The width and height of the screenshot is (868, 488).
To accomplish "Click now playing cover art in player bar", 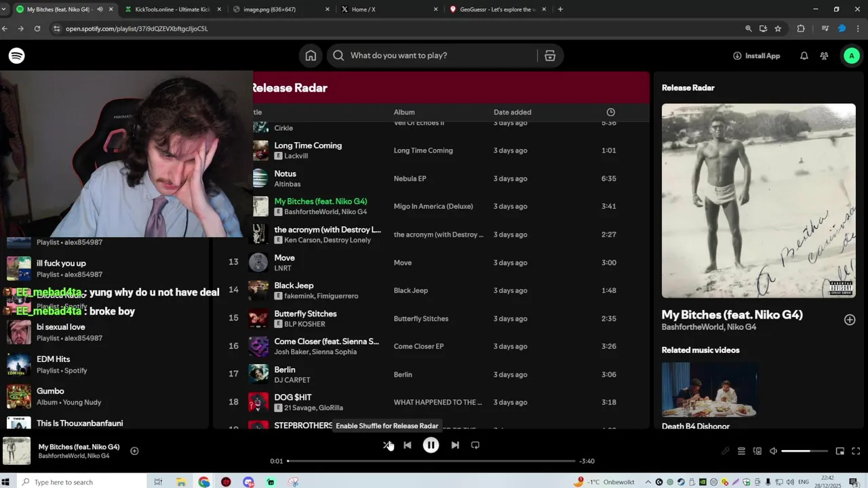I will (16, 451).
